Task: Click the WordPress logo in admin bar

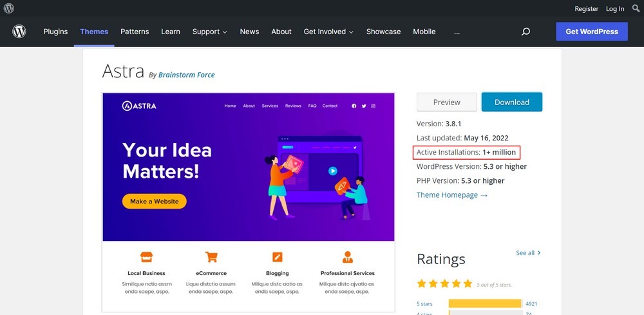Action: click(x=9, y=8)
